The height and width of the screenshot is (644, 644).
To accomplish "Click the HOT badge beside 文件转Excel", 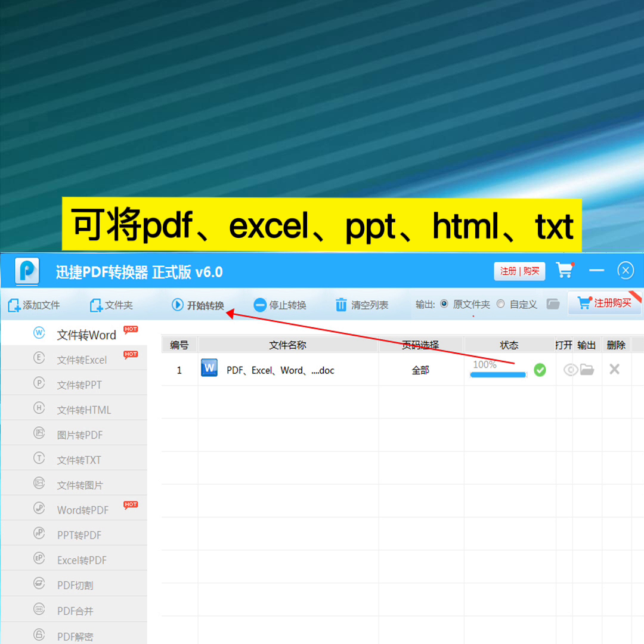I will (131, 354).
